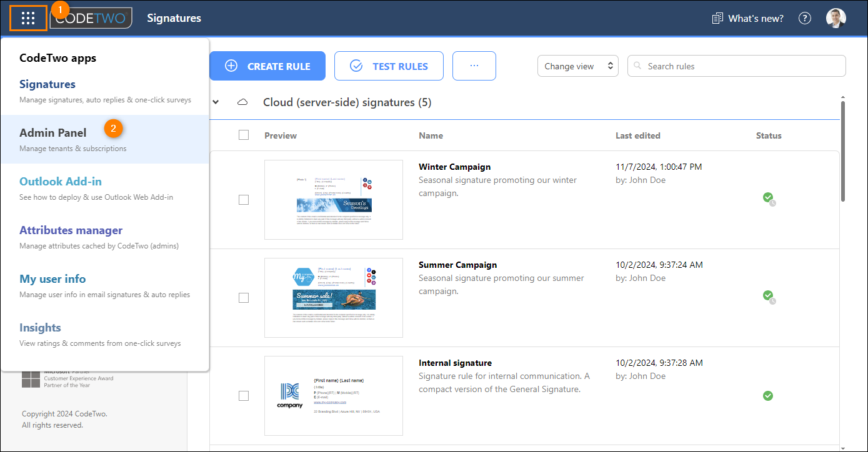This screenshot has height=452, width=868.
Task: Open Attributes manager app
Action: click(x=105, y=237)
